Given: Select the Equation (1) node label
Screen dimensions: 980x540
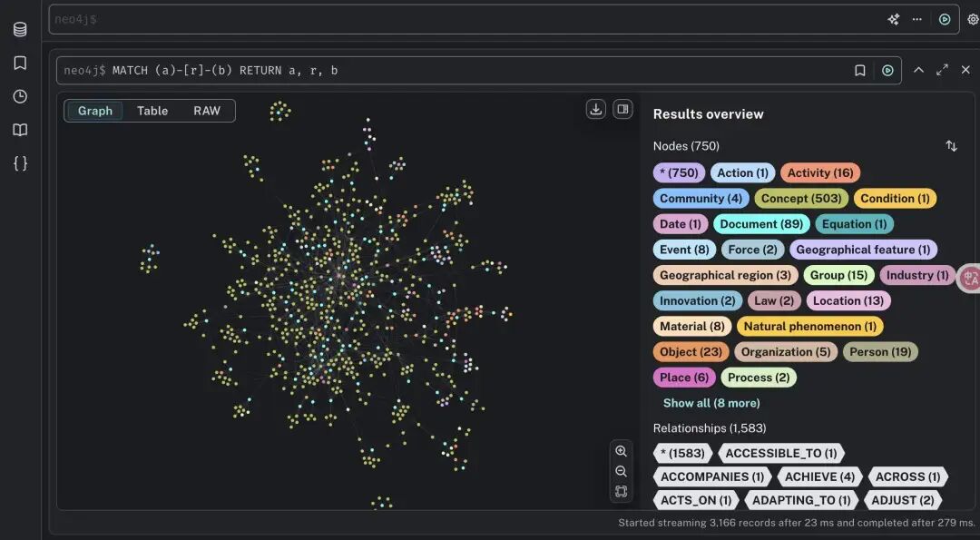Looking at the screenshot, I should [x=855, y=224].
